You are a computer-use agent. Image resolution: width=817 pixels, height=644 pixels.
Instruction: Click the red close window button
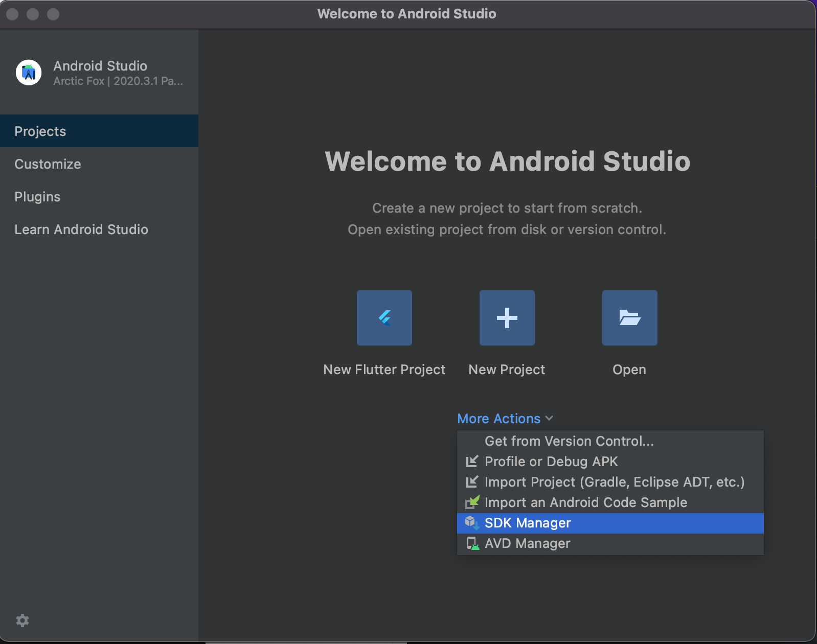pyautogui.click(x=12, y=14)
